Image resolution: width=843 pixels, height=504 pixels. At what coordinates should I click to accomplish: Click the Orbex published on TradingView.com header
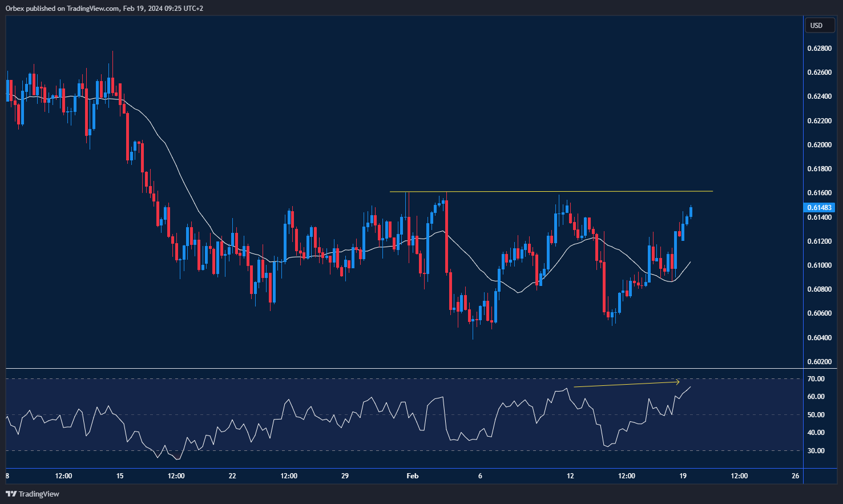[104, 8]
